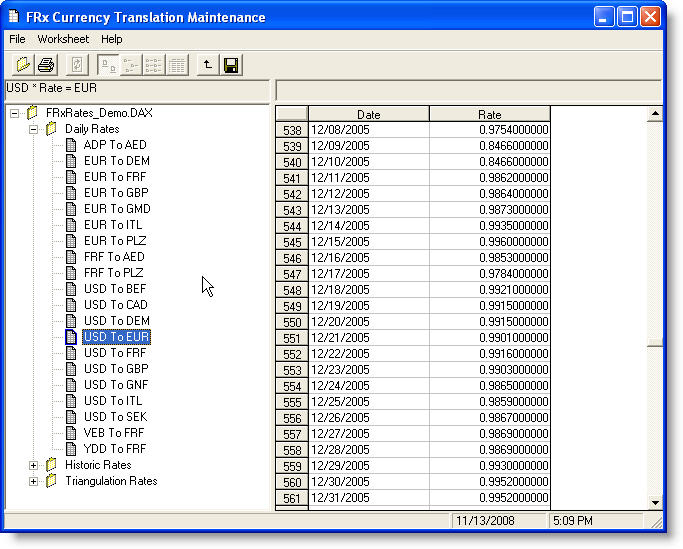Switch to small icons view
The height and width of the screenshot is (549, 683).
(x=131, y=65)
